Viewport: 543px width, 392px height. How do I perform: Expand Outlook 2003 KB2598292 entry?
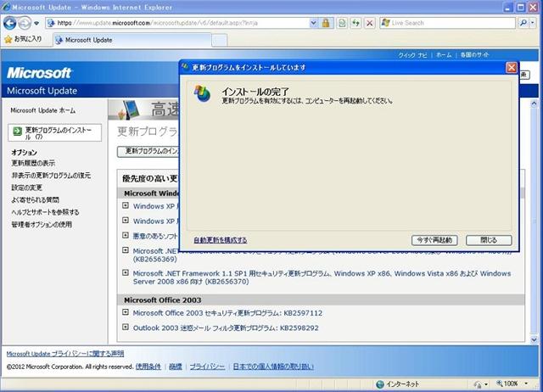(x=126, y=327)
